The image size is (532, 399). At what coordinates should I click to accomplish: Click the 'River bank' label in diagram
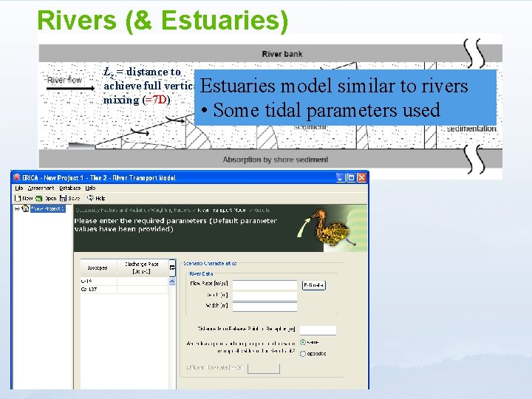(282, 54)
